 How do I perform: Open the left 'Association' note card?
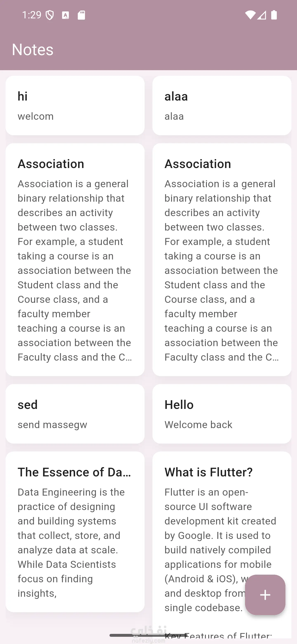75,259
